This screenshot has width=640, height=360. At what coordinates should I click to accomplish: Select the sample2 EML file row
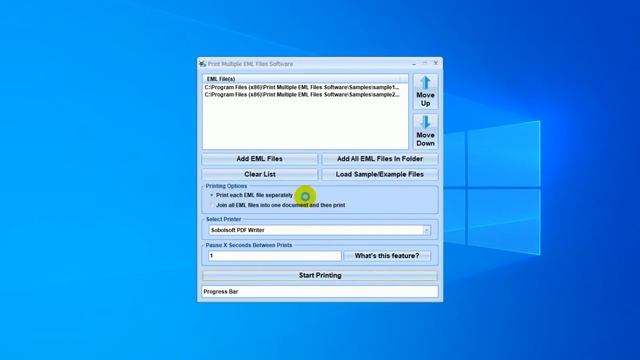[x=302, y=95]
